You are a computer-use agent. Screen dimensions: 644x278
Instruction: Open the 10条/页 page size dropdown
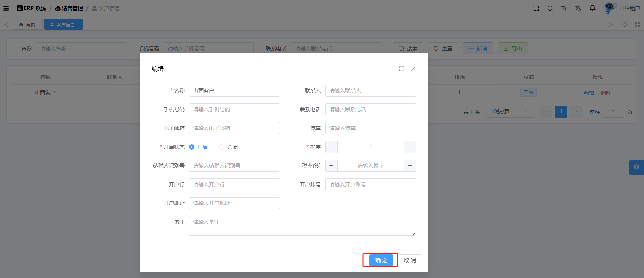point(510,112)
